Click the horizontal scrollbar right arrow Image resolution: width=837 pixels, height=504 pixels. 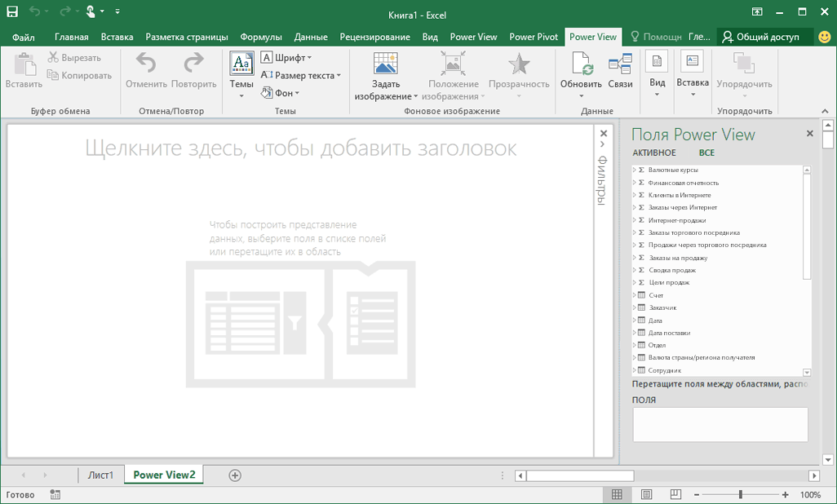click(x=814, y=475)
